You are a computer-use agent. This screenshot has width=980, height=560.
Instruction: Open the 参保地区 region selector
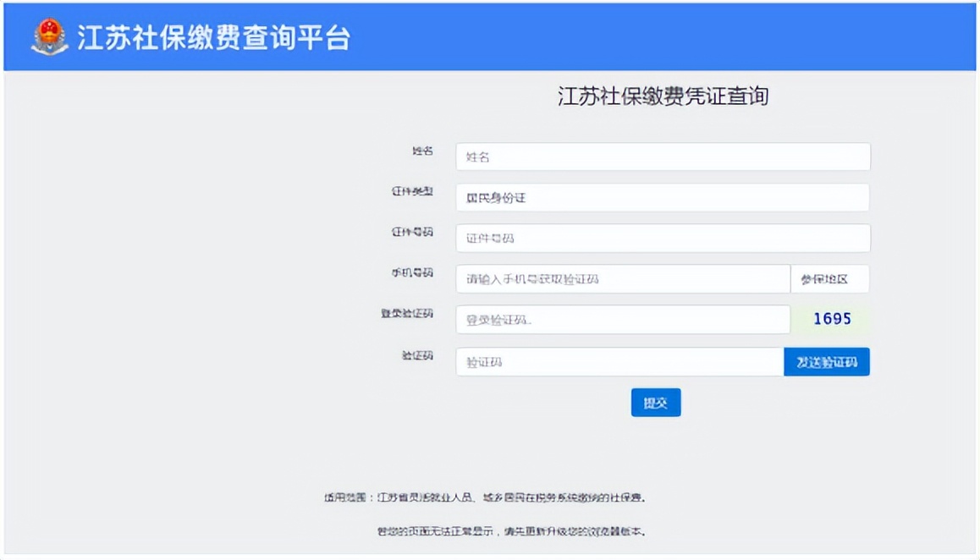830,278
